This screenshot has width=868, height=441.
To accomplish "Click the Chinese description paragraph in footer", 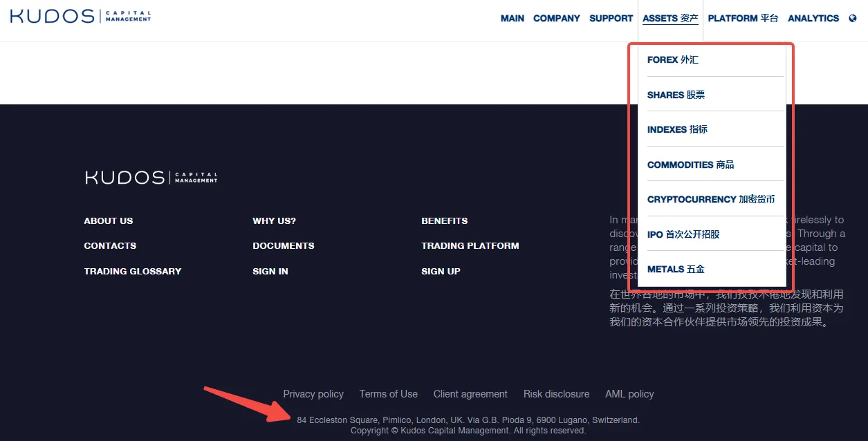I will [x=726, y=308].
